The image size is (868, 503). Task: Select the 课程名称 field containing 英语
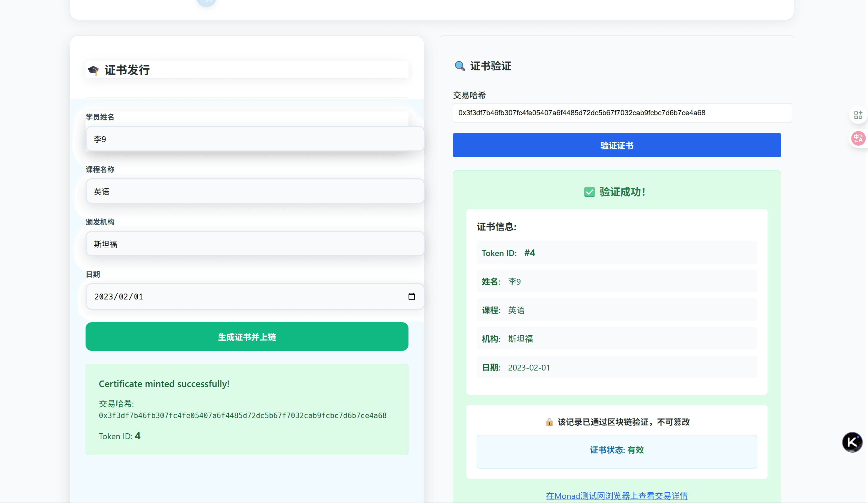pos(254,191)
